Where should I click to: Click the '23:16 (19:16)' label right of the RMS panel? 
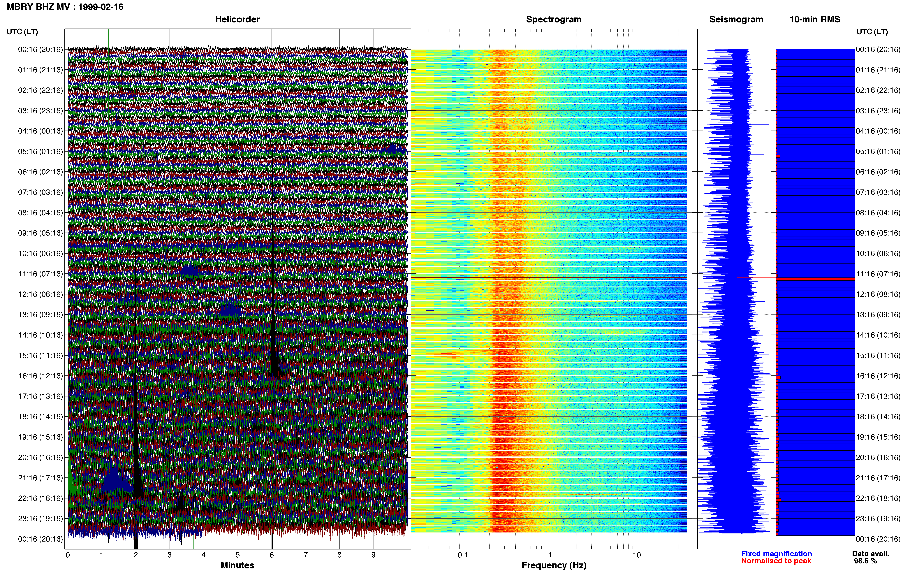pos(878,519)
